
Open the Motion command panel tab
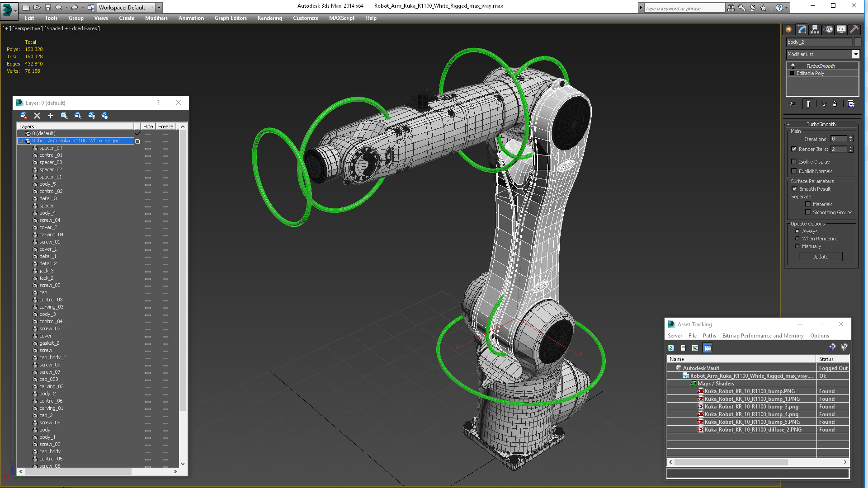829,29
